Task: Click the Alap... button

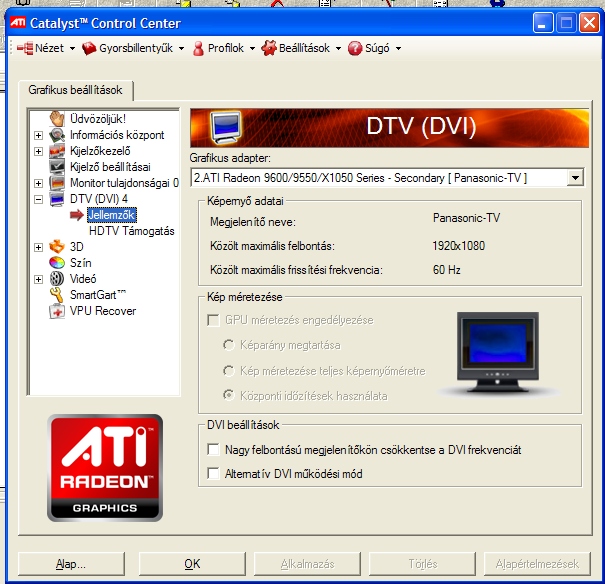Action: [x=71, y=564]
